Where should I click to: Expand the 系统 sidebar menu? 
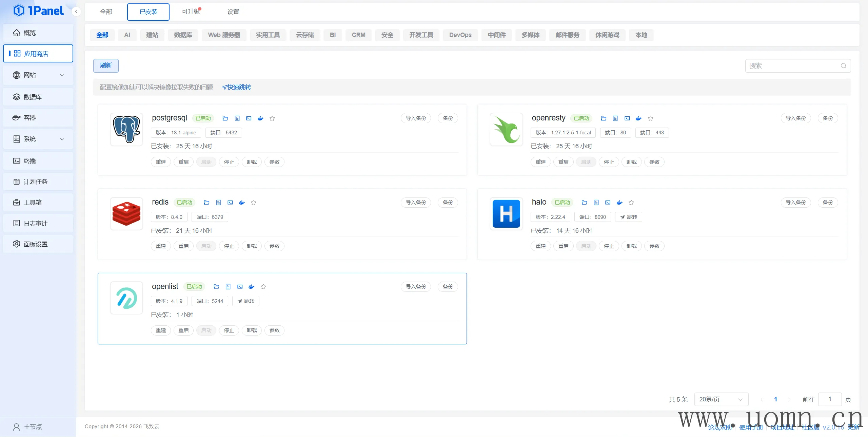38,139
